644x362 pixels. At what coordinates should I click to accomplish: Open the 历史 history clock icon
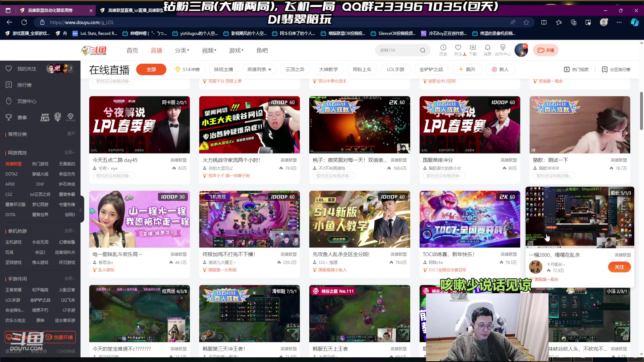[443, 50]
